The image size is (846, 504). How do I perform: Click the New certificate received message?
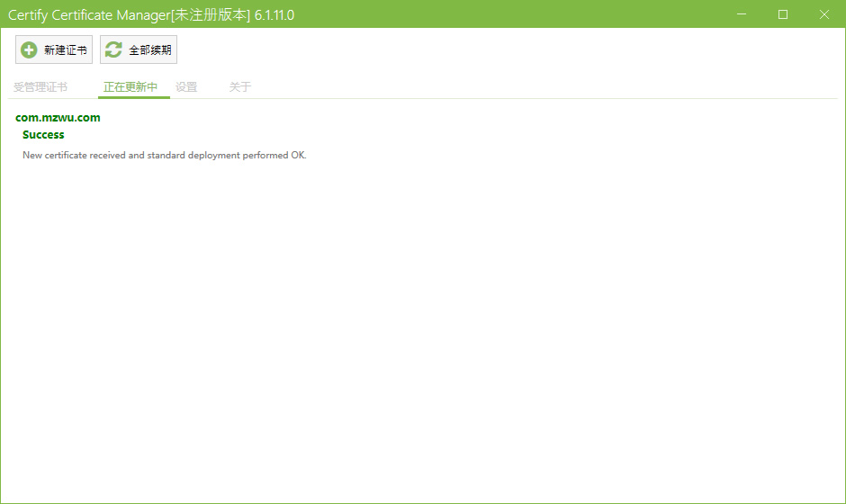pyautogui.click(x=165, y=156)
